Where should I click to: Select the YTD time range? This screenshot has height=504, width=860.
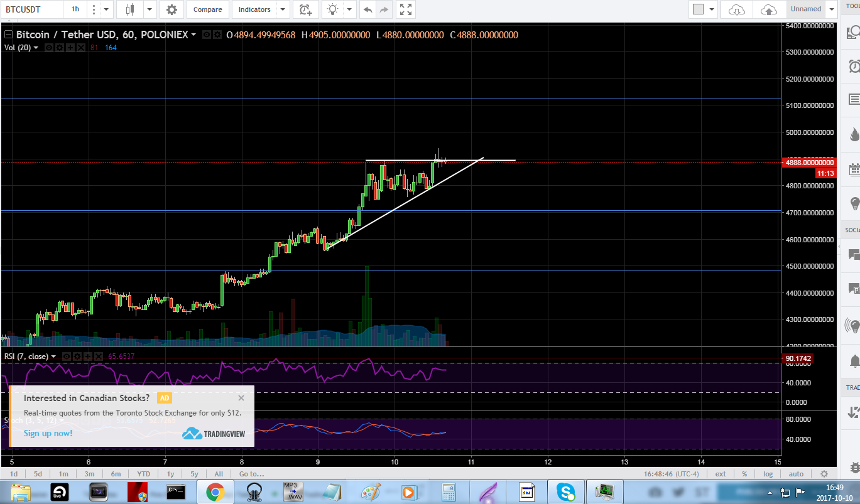coord(143,474)
